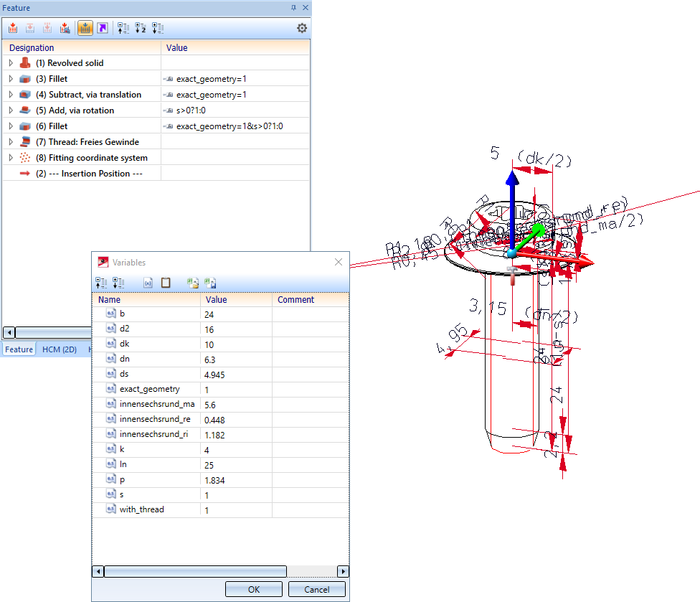700x602 pixels.
Task: Close the Feature panel
Action: [x=306, y=8]
